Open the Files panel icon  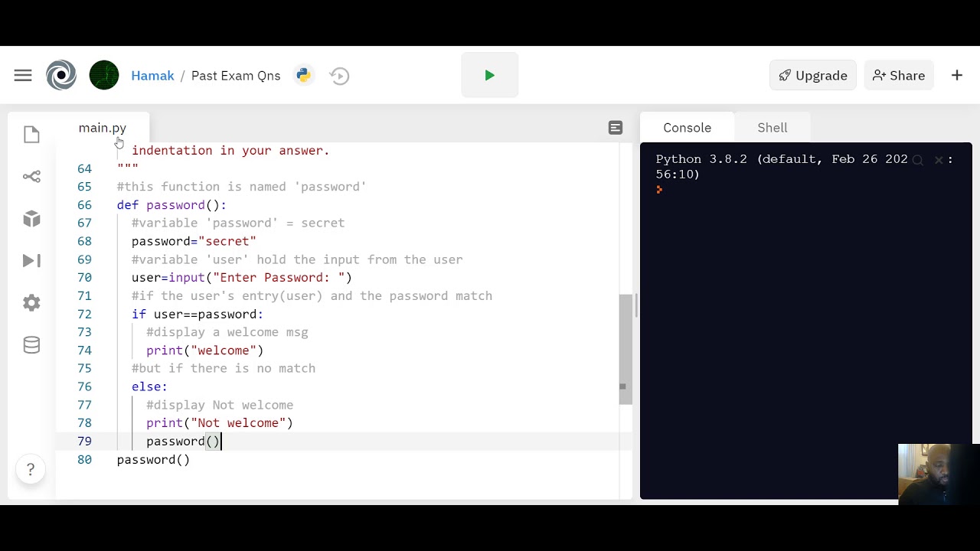click(31, 135)
